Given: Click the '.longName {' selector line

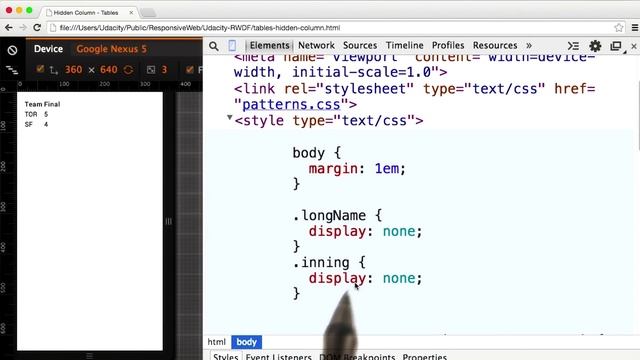Looking at the screenshot, I should pyautogui.click(x=337, y=216).
